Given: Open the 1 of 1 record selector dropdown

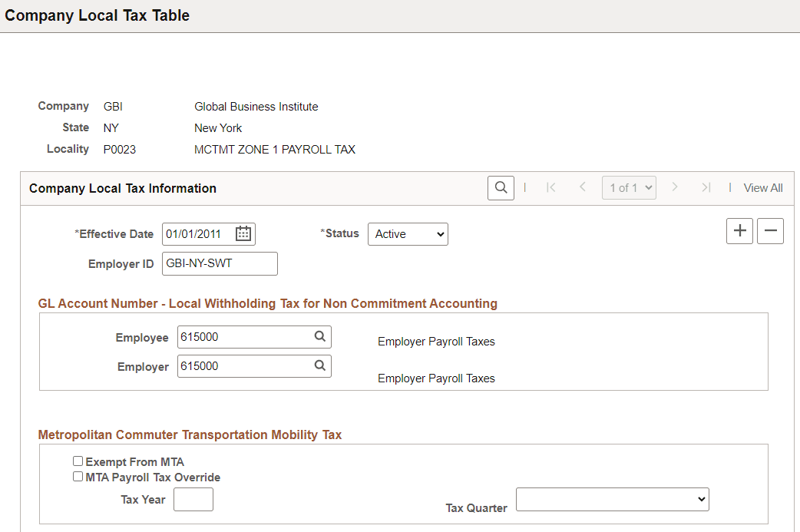Looking at the screenshot, I should 629,187.
